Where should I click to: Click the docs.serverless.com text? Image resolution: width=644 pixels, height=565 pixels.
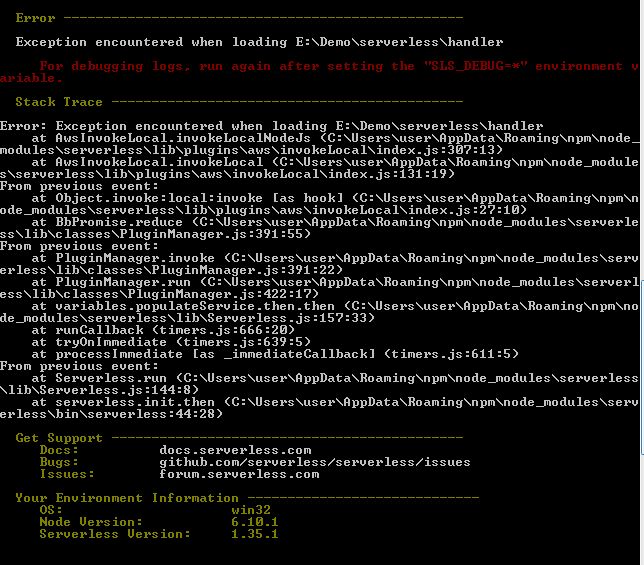[235, 450]
